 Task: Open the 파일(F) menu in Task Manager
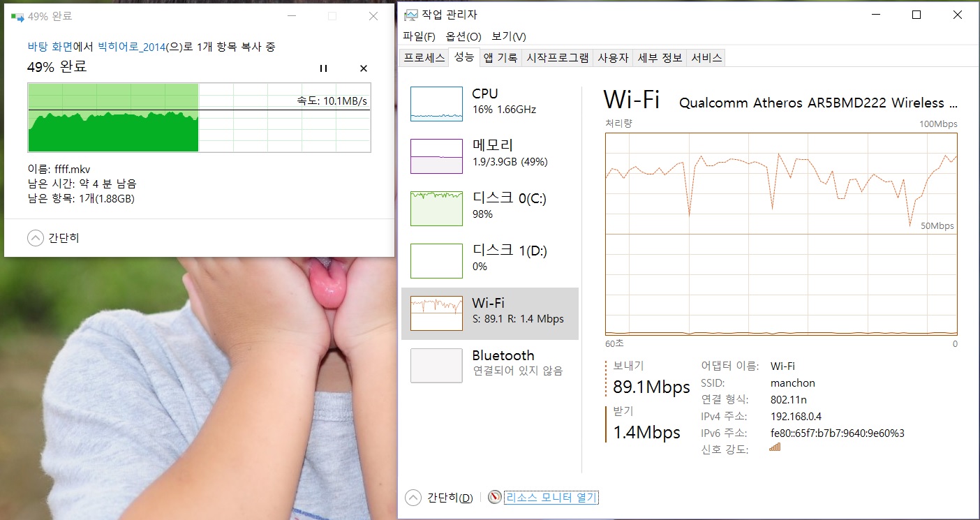419,36
